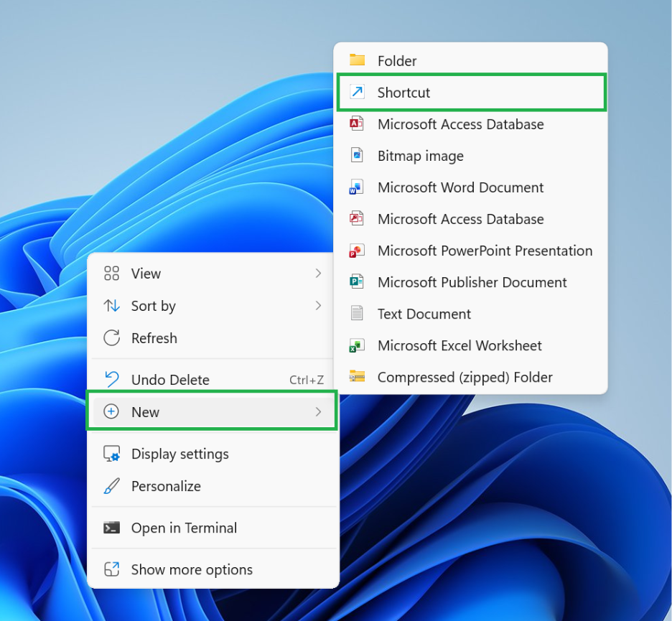Select the Compressed (zipped) Folder icon
The height and width of the screenshot is (621, 672).
(357, 376)
